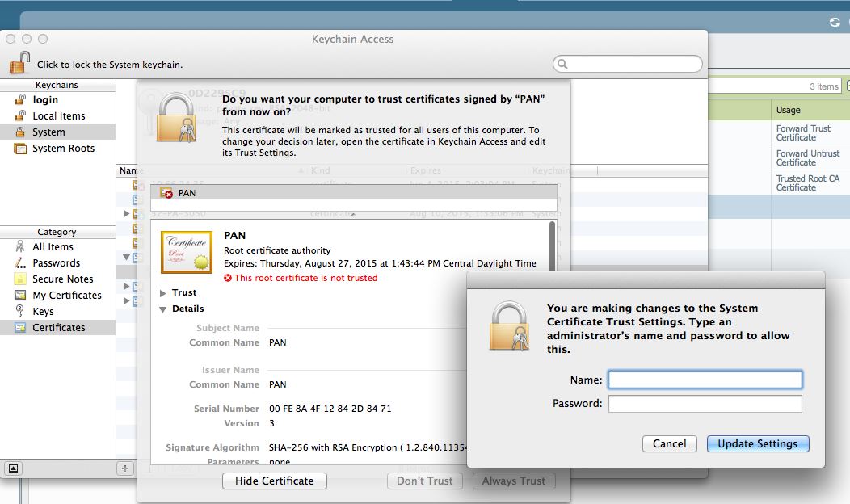Click the red untrusted certificate badge next to PAN
Viewport: 850px width, 504px height.
click(x=167, y=193)
